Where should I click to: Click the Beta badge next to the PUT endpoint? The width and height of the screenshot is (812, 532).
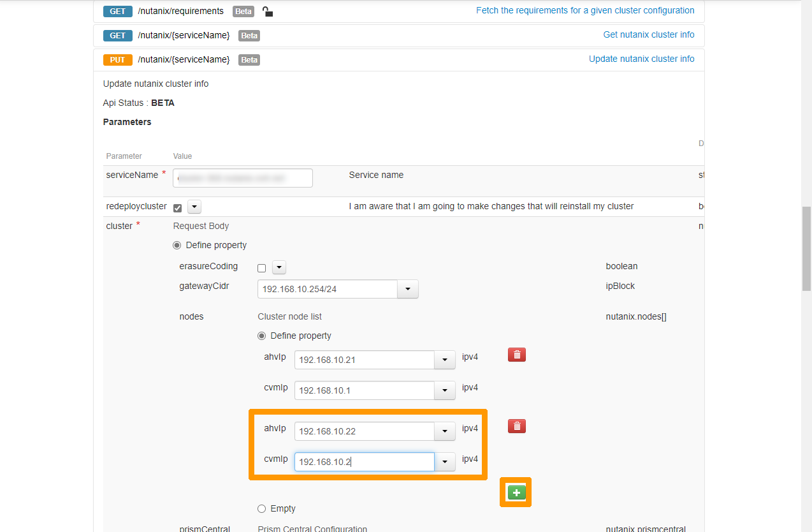point(249,59)
